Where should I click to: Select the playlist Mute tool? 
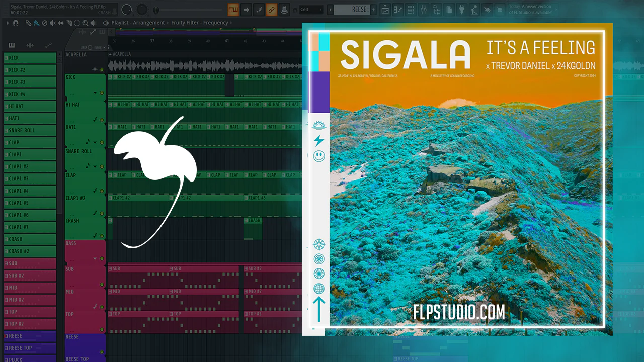(53, 23)
